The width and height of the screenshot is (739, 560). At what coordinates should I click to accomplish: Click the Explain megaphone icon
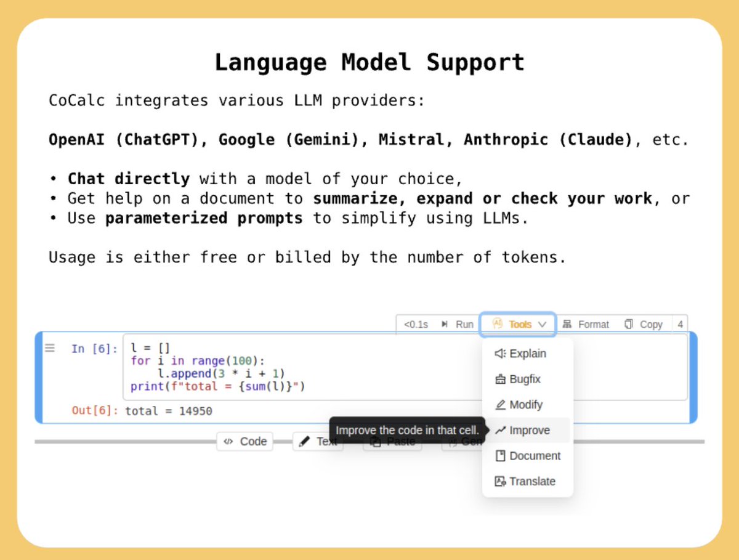pos(500,354)
